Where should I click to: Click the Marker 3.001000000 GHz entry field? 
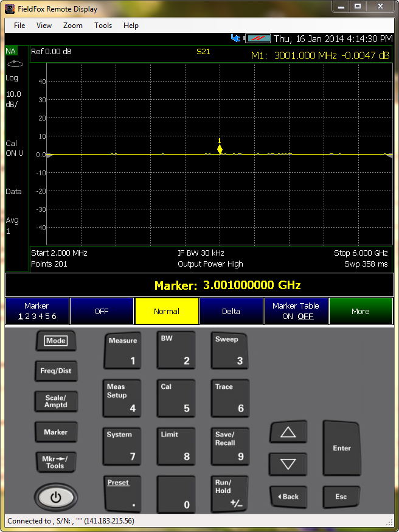coord(199,285)
